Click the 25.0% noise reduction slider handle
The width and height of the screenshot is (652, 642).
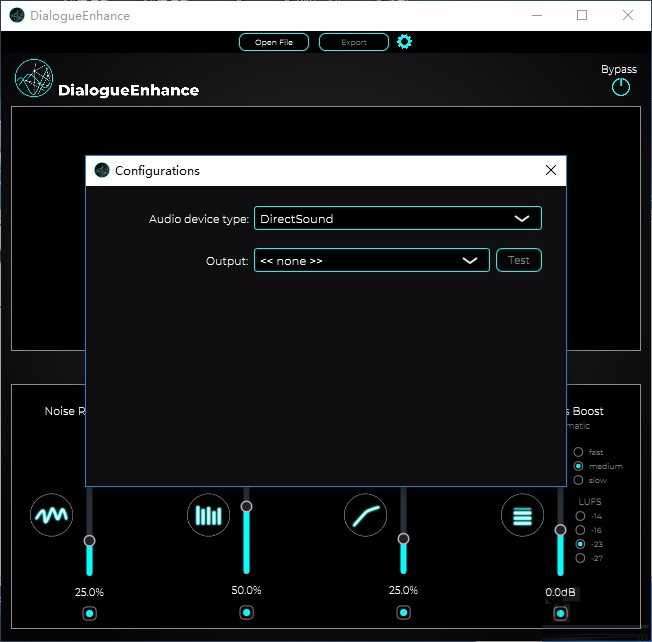[x=90, y=540]
